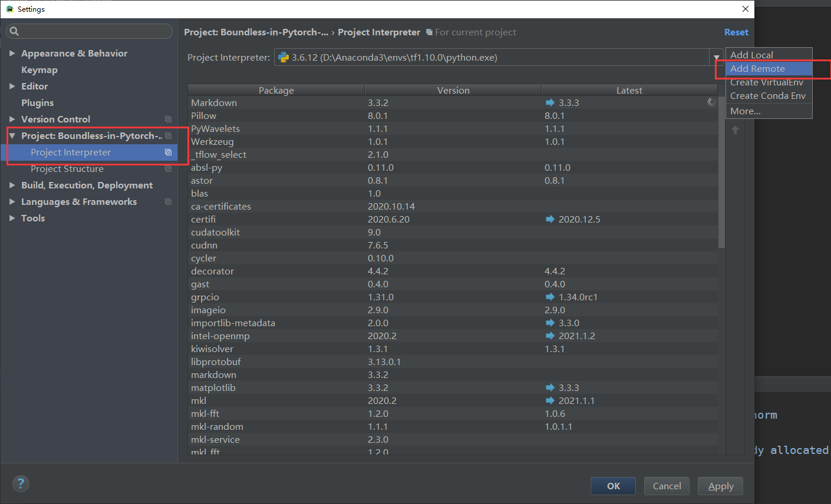Screen dimensions: 831x504
Task: Collapse the Project: Boundless-in-Pytorch node
Action: tap(13, 135)
